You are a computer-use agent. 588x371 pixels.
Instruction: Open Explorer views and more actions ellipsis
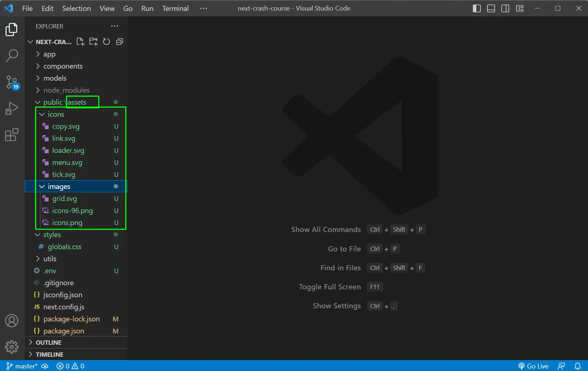pyautogui.click(x=115, y=26)
